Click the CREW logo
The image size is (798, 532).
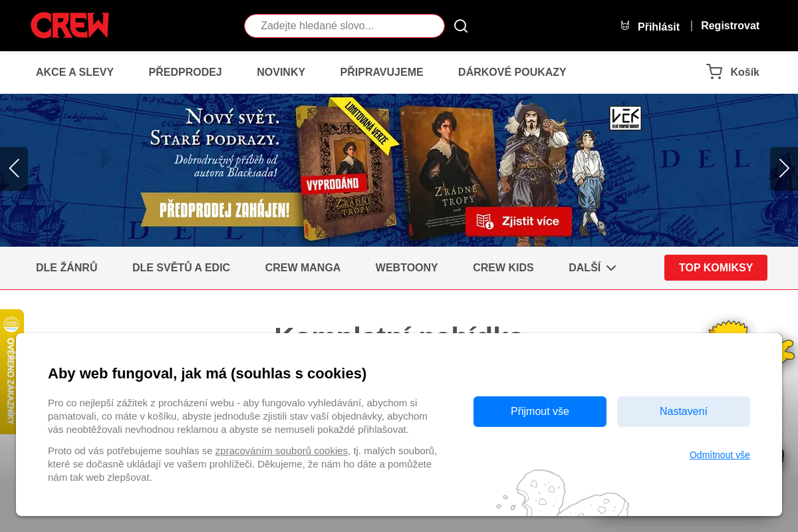(x=70, y=25)
